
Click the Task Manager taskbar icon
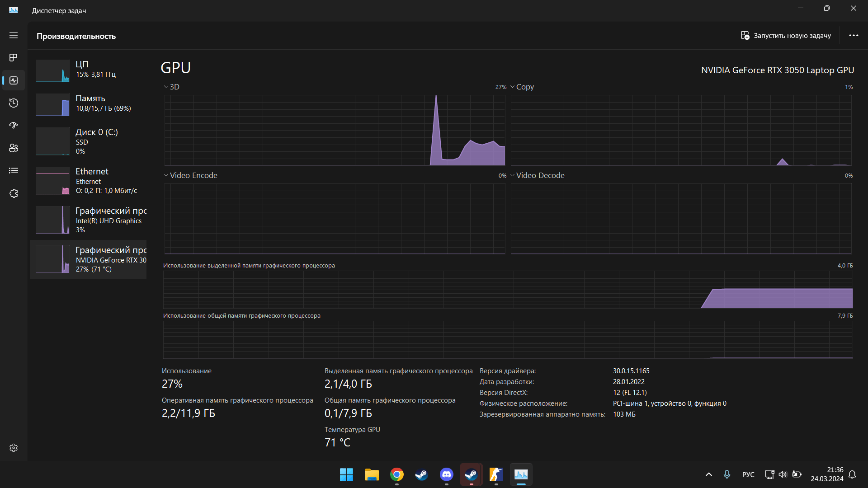[x=521, y=474]
